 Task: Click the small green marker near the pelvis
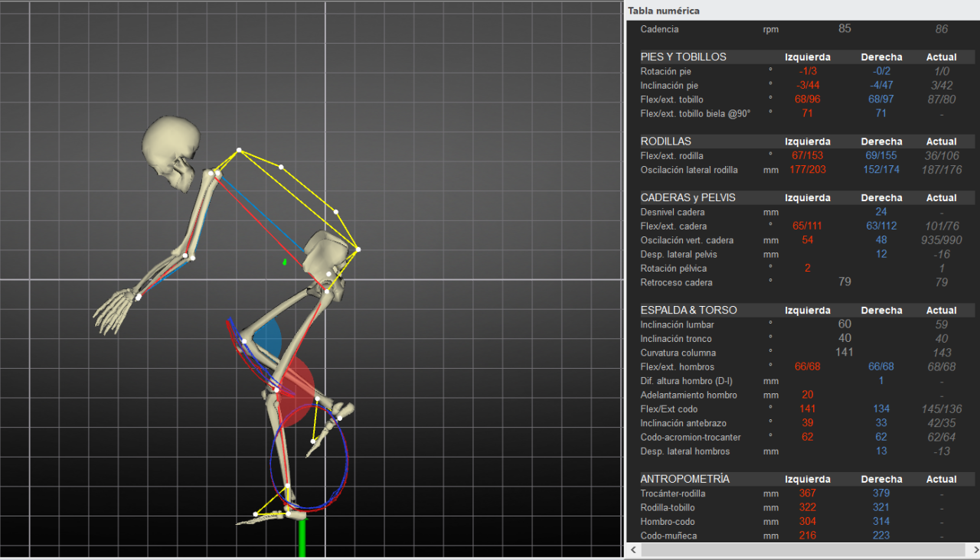pyautogui.click(x=284, y=262)
